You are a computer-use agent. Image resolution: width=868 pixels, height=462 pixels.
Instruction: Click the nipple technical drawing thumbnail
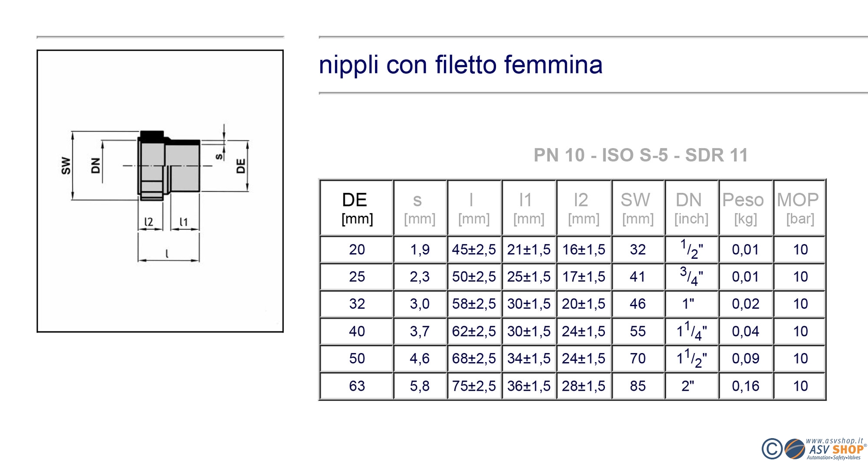point(160,191)
